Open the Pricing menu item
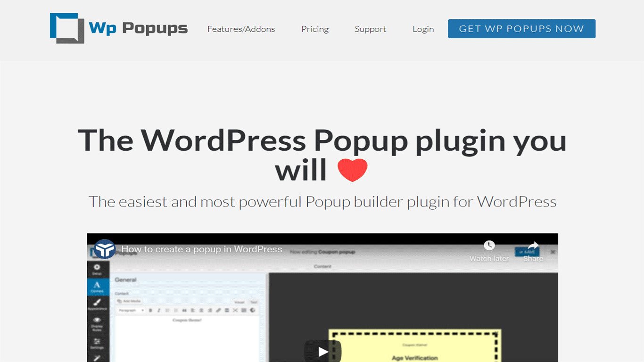Screen dimensions: 644x362 (315, 29)
